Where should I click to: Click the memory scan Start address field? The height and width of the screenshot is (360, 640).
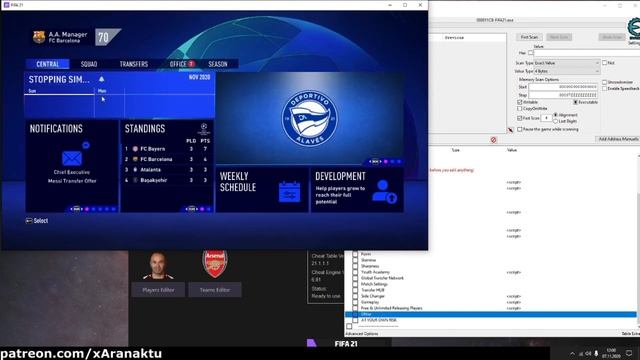click(563, 87)
